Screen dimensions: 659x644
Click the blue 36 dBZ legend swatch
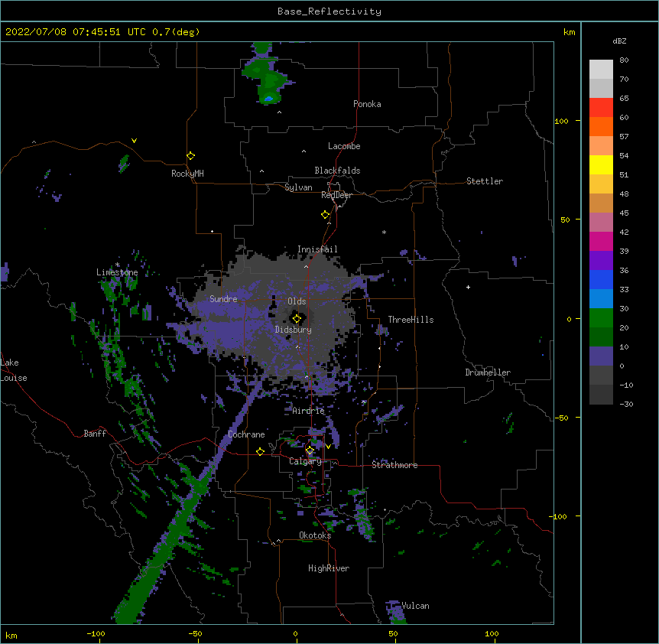(x=601, y=279)
